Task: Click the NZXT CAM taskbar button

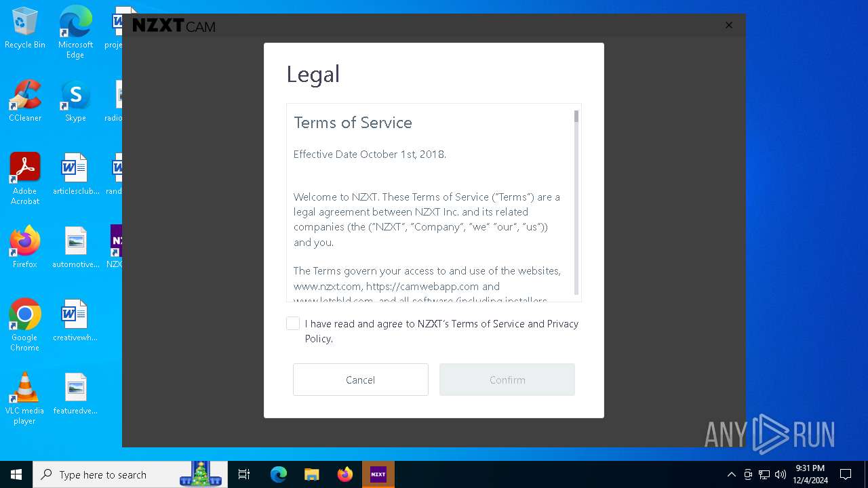Action: (x=378, y=474)
